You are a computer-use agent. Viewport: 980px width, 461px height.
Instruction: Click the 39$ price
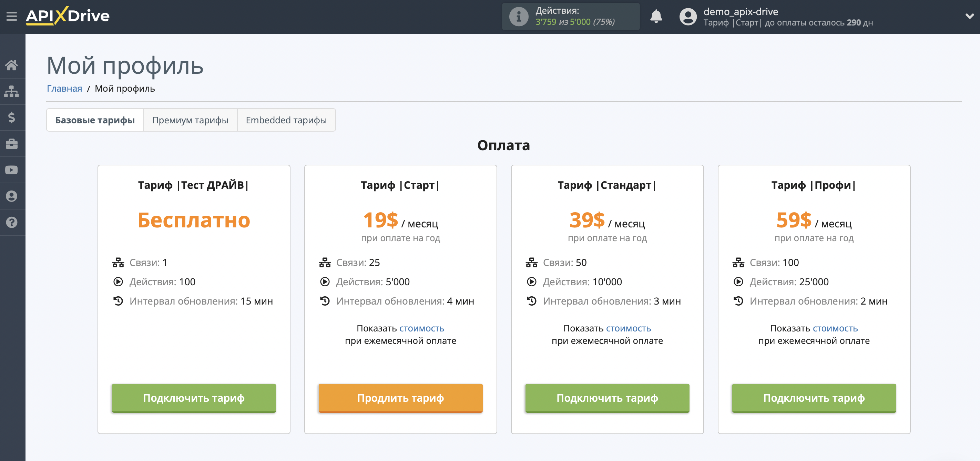pyautogui.click(x=587, y=220)
